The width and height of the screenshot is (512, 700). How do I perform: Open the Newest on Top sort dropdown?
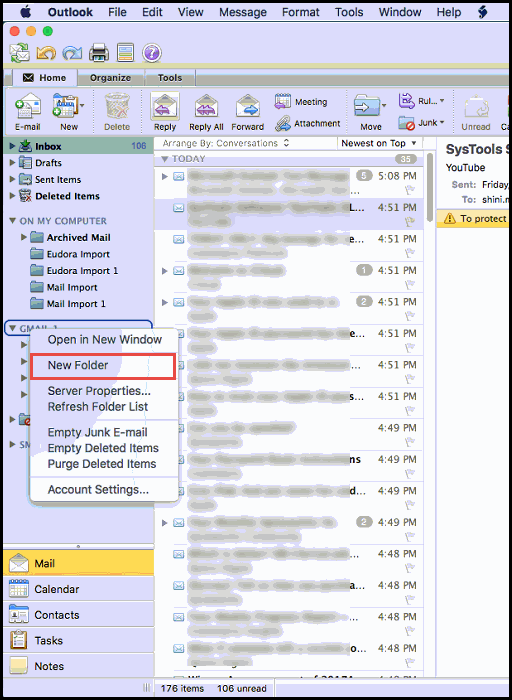pos(379,143)
